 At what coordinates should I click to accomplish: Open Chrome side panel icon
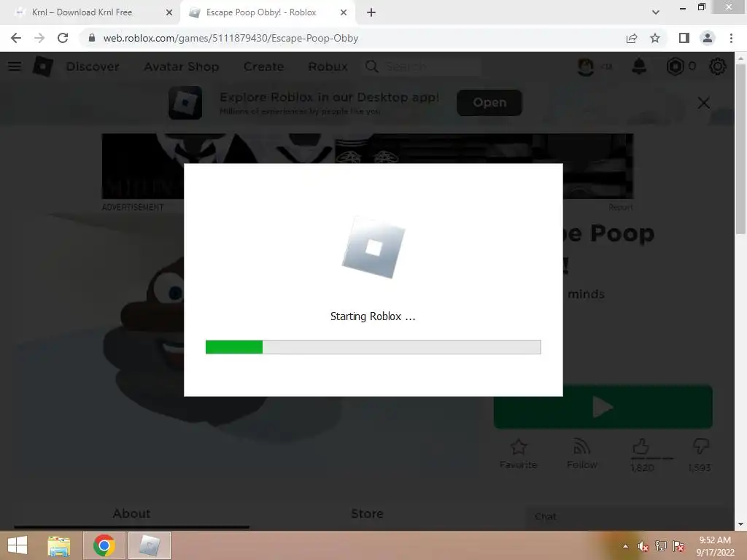[x=684, y=38]
